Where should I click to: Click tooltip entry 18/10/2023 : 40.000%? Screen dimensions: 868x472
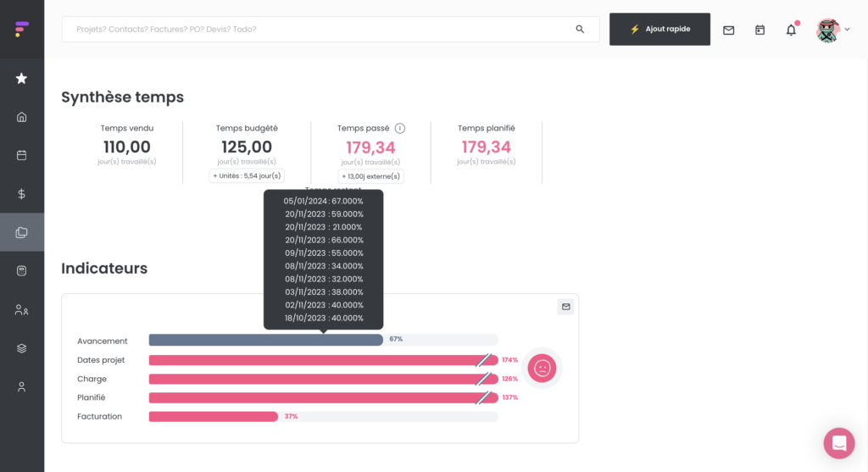[324, 318]
